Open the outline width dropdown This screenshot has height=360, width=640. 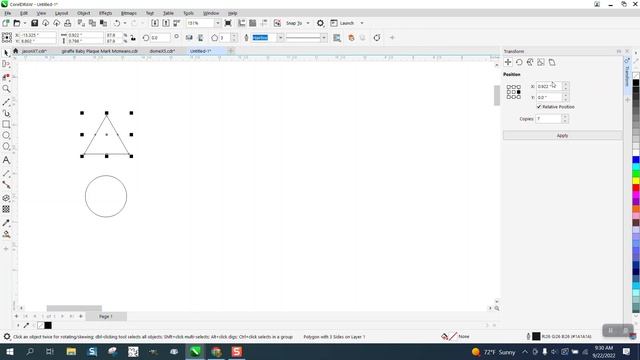(x=280, y=38)
